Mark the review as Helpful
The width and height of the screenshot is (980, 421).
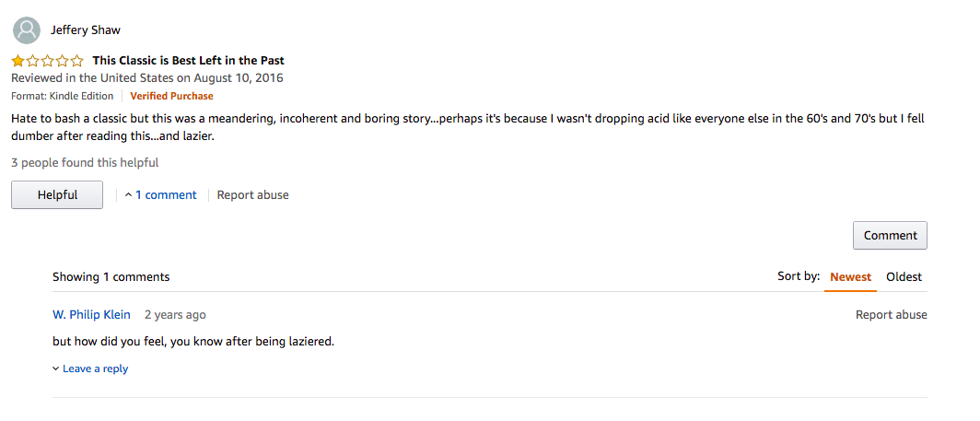tap(57, 195)
